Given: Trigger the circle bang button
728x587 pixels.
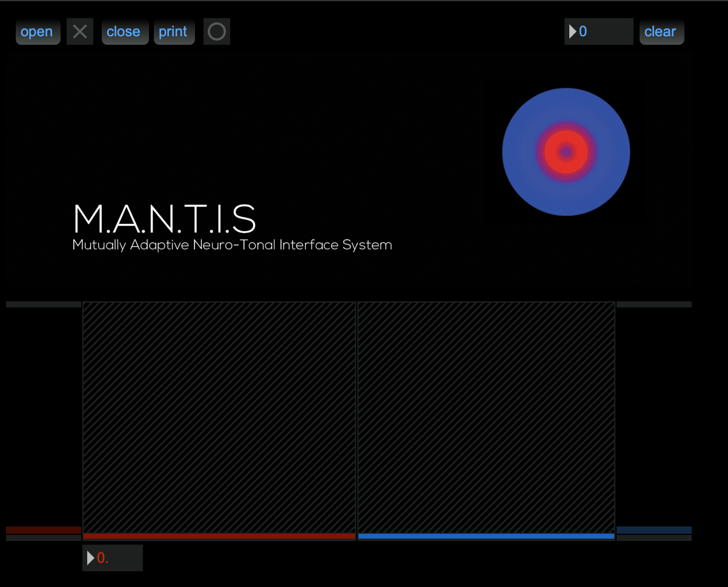Looking at the screenshot, I should tap(217, 31).
